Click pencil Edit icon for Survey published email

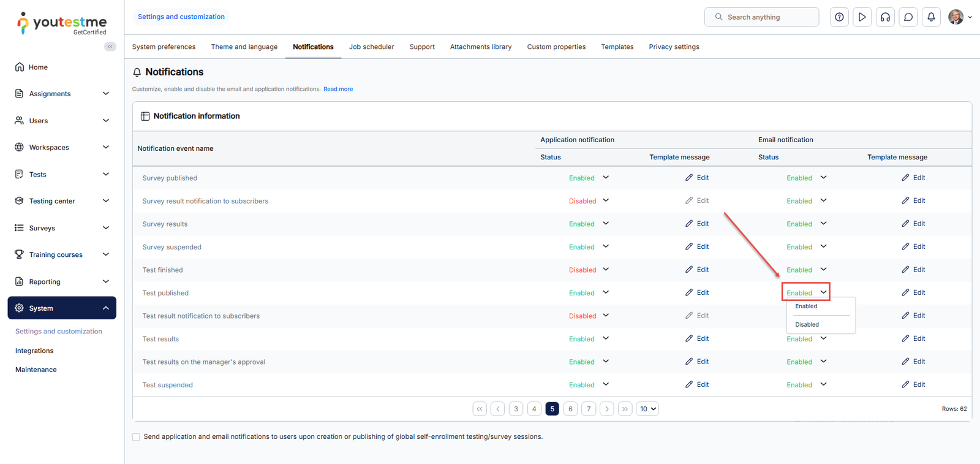(x=905, y=178)
